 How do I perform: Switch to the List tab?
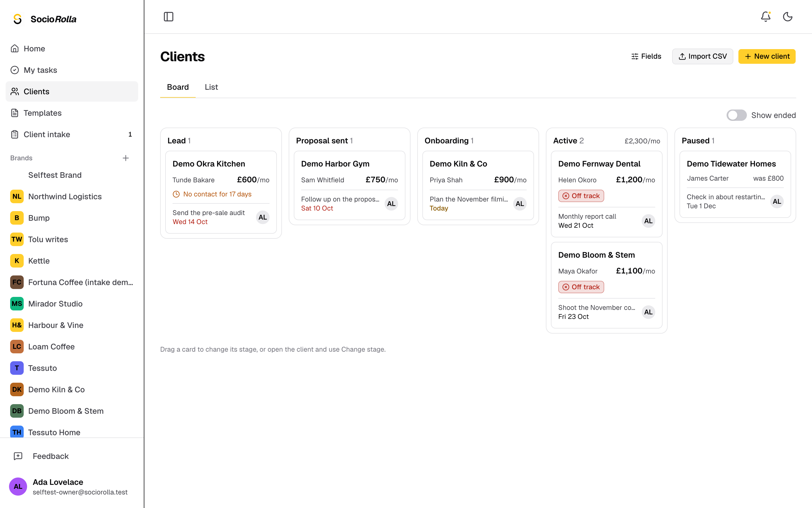[x=211, y=87]
